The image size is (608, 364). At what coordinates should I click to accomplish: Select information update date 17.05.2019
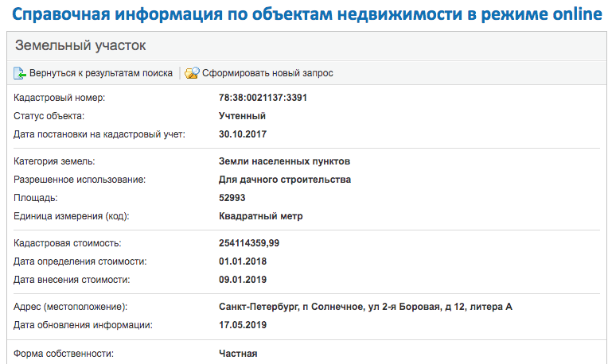click(243, 325)
